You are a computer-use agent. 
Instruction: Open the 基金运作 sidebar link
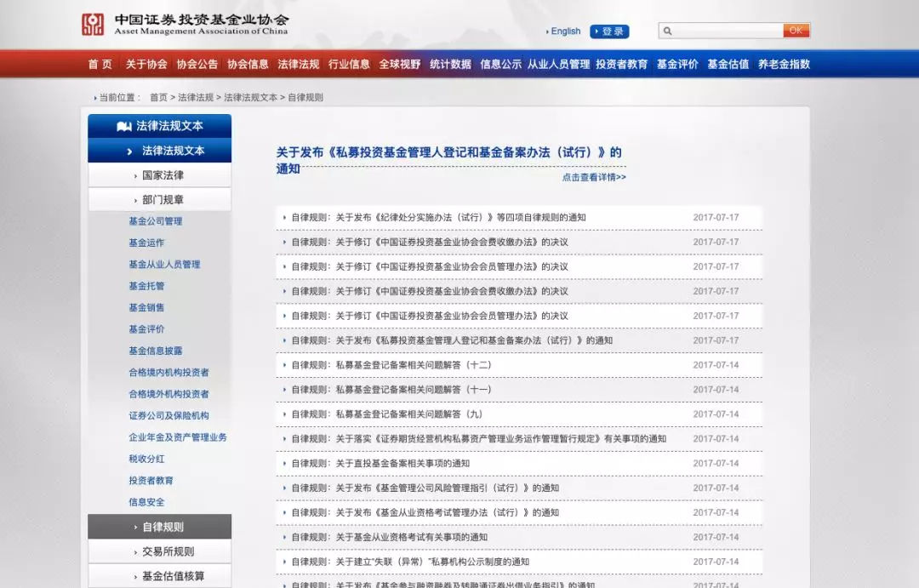click(x=146, y=243)
